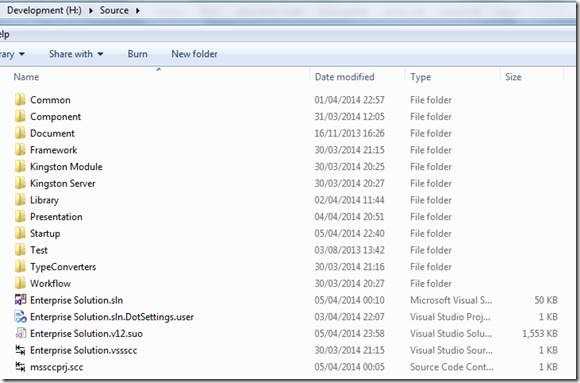Create a New folder
Image resolution: width=580 pixels, height=383 pixels.
pos(194,54)
